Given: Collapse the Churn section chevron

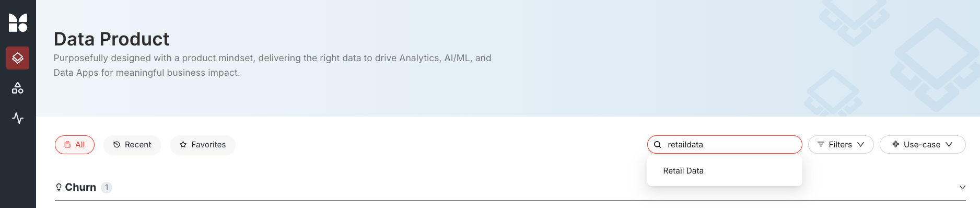Looking at the screenshot, I should click(x=962, y=188).
